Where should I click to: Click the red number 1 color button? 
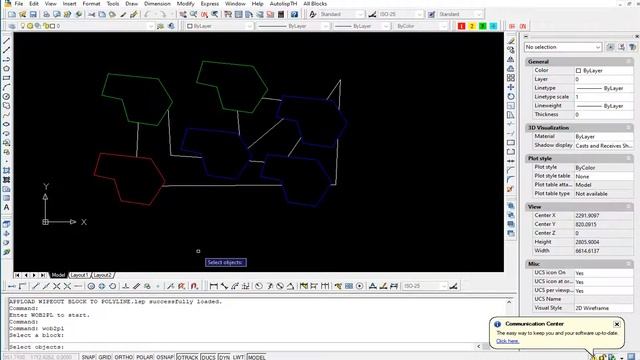[x=461, y=26]
